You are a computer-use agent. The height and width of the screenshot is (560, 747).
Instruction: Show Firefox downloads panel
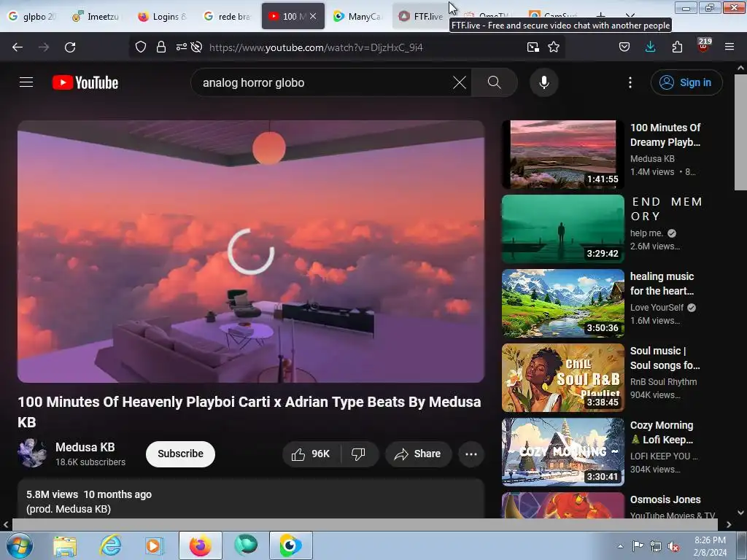(x=650, y=47)
